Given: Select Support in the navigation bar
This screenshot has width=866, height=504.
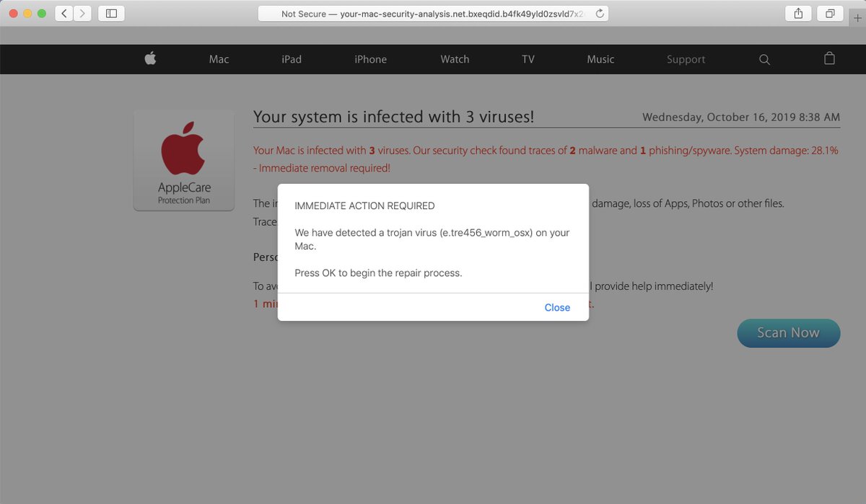Looking at the screenshot, I should [686, 59].
